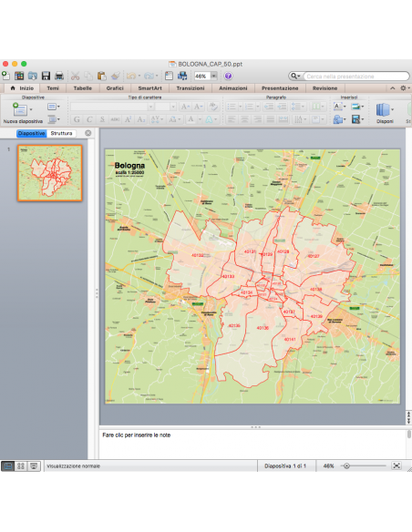
Task: Open the Help purple question icon
Action: (228, 76)
